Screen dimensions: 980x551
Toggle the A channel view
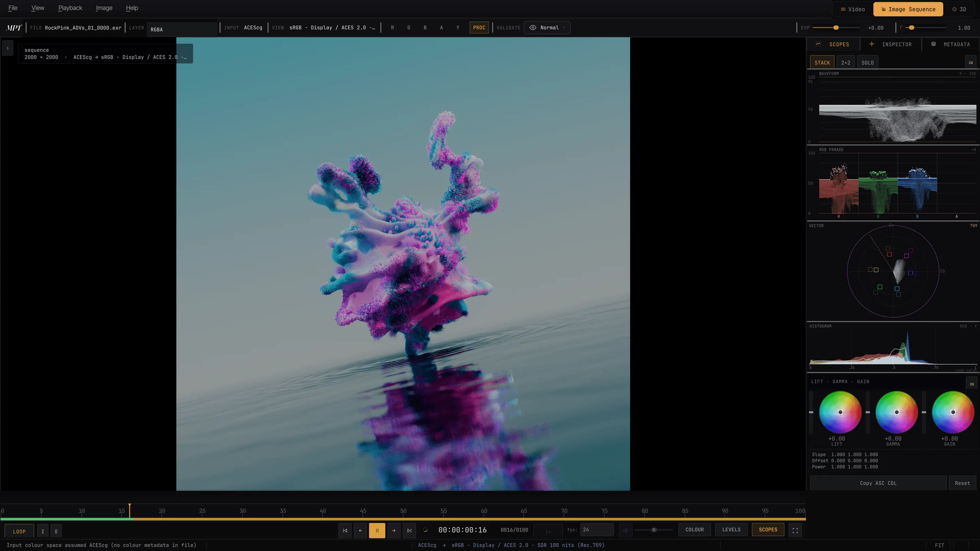coord(442,28)
